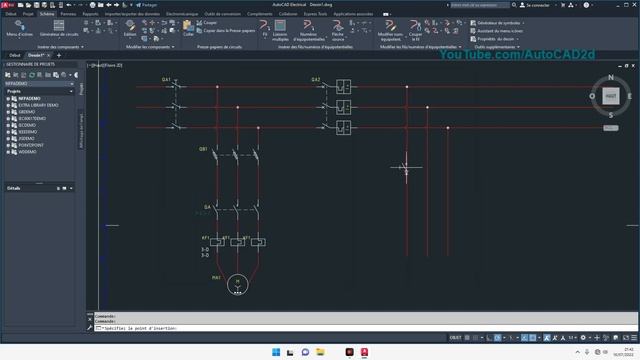The width and height of the screenshot is (640, 360).
Task: Open File Explorer from taskbar
Action: pyautogui.click(x=320, y=352)
